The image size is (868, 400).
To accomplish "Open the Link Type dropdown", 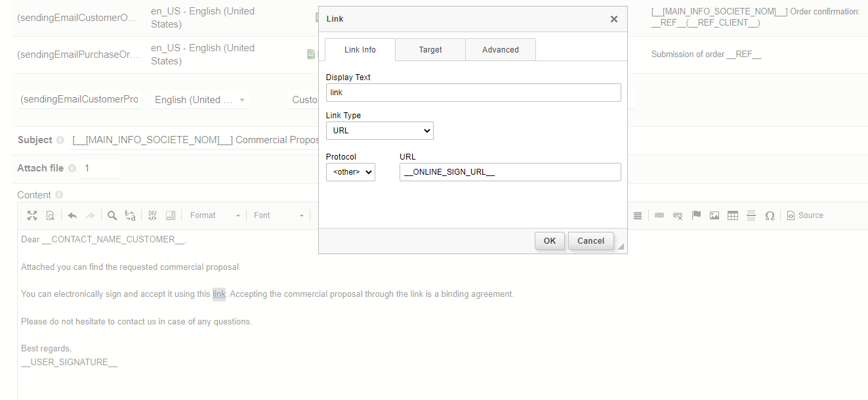I will (379, 131).
